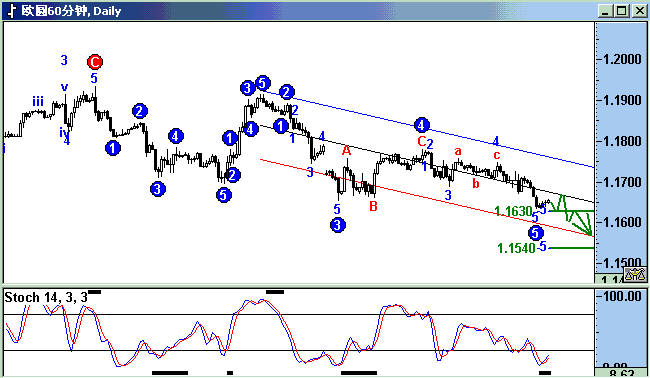
Task: Click the blue circled 5 near 1.1600 level
Action: point(536,233)
